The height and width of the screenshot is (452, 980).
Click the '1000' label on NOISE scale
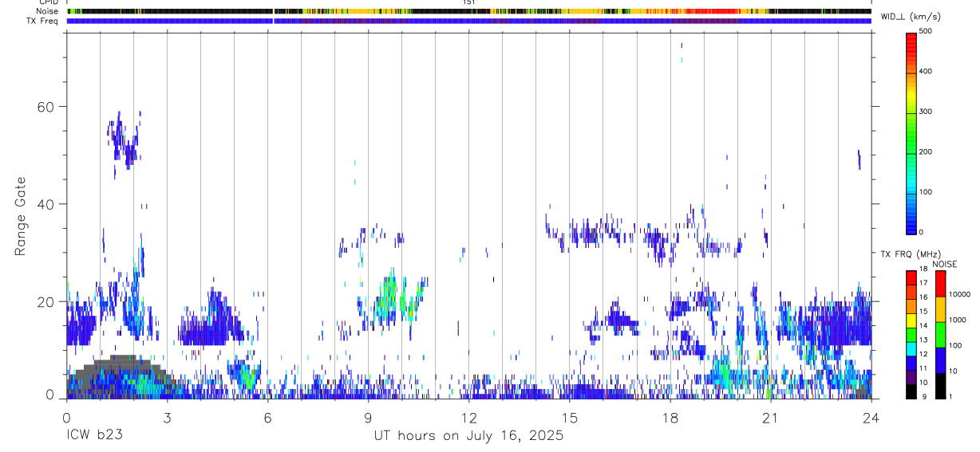pyautogui.click(x=958, y=320)
